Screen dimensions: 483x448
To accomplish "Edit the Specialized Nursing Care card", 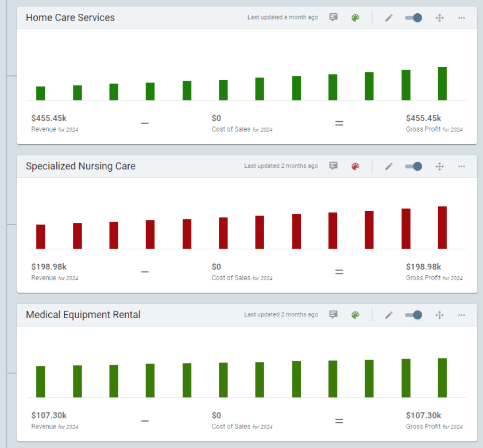I will tap(389, 167).
